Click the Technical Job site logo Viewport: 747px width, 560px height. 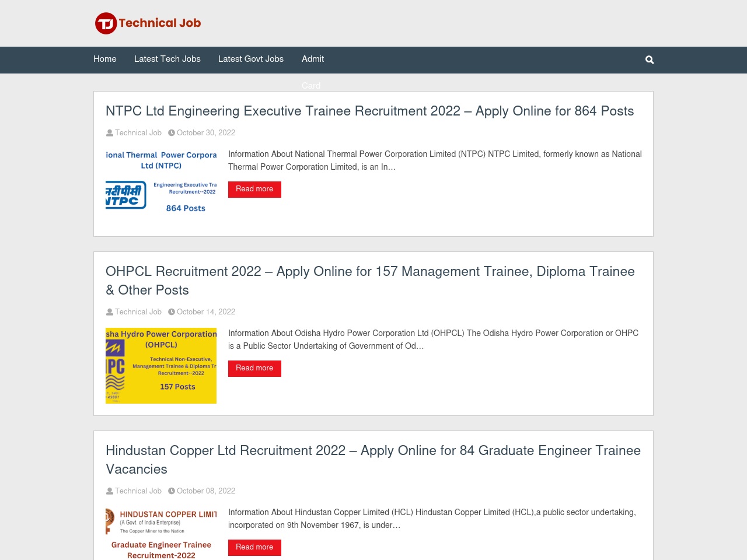[148, 23]
